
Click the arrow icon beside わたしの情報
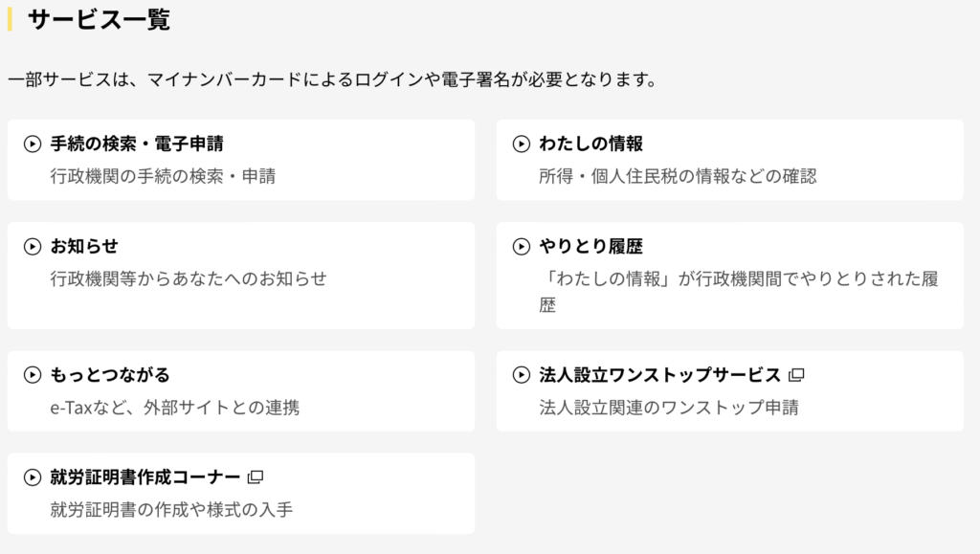tap(522, 144)
